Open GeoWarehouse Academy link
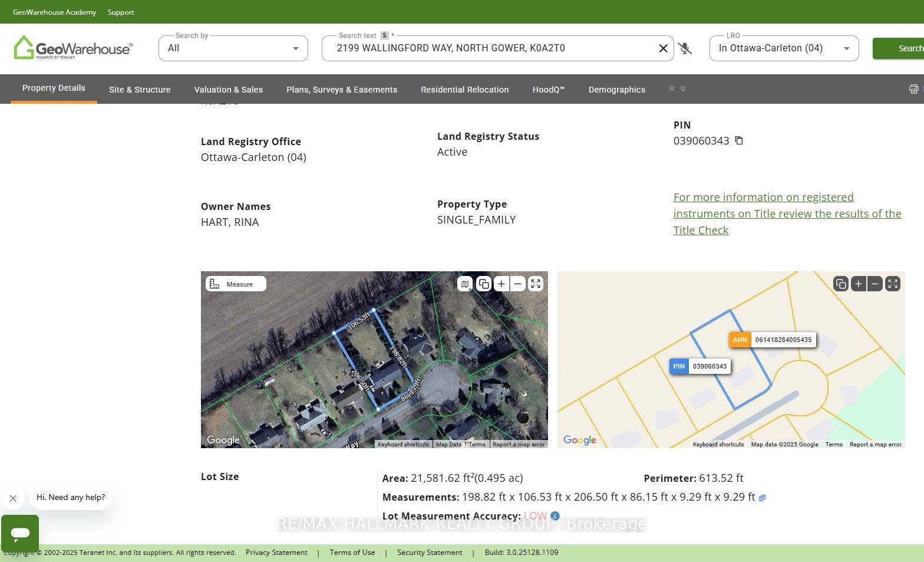 54,12
